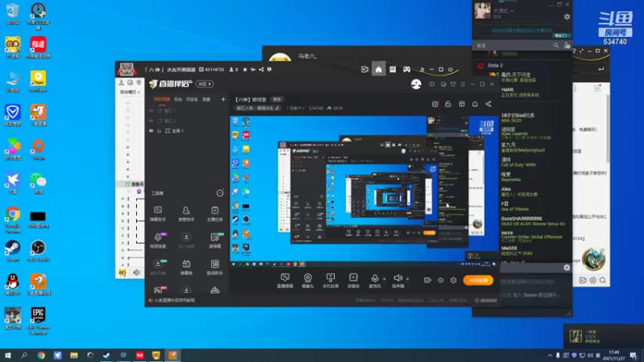
Task: Toggle visibility of 全屏1 source
Action: click(x=151, y=130)
